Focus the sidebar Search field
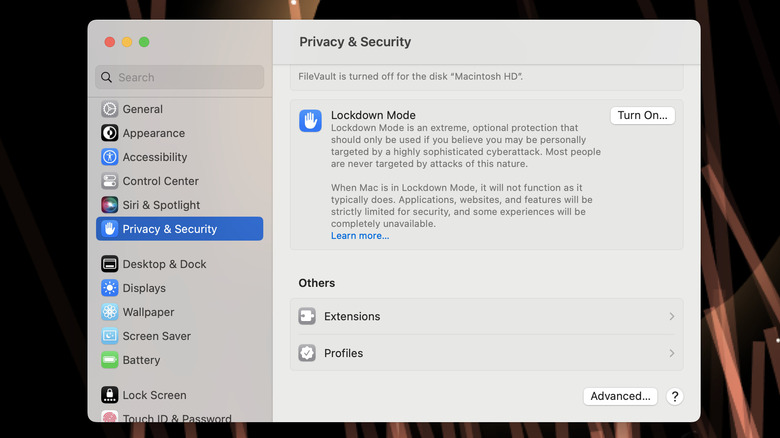This screenshot has height=438, width=780. coord(180,77)
